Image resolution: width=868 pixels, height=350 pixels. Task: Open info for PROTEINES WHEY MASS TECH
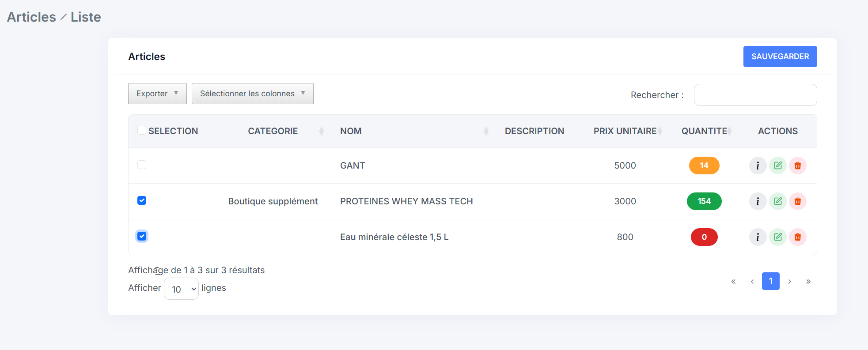[x=758, y=201]
